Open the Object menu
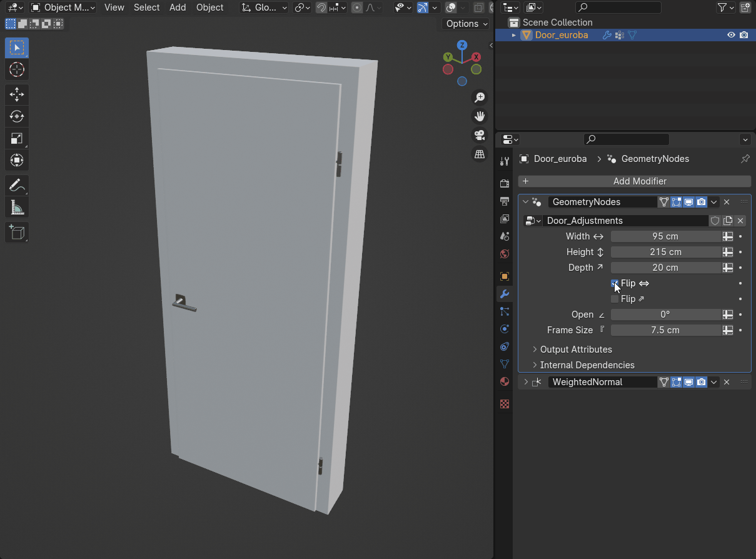The height and width of the screenshot is (559, 756). 209,8
